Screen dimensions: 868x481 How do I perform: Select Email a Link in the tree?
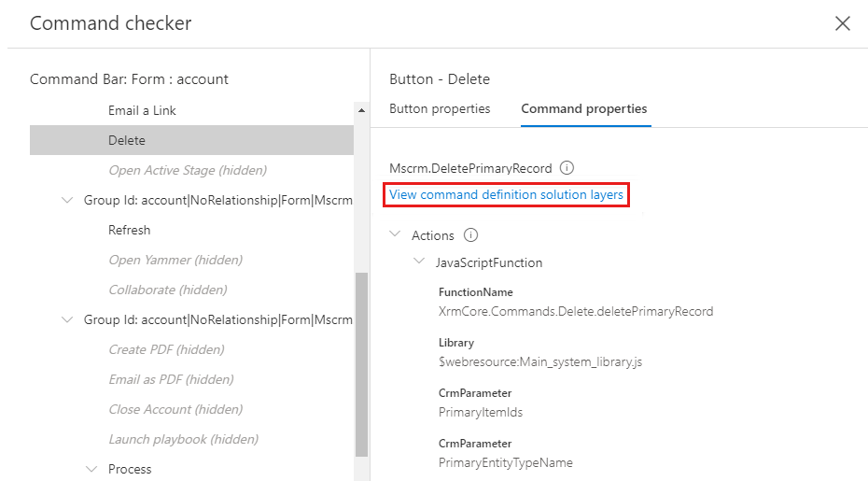coord(142,110)
